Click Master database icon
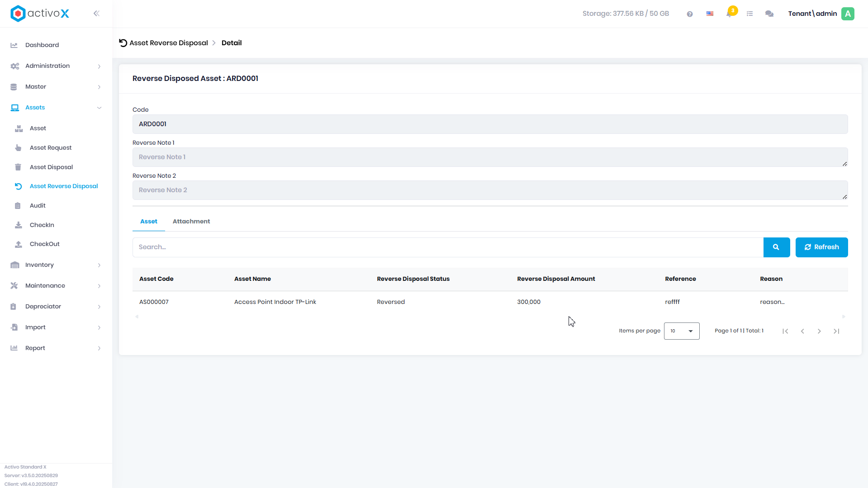 coord(14,87)
